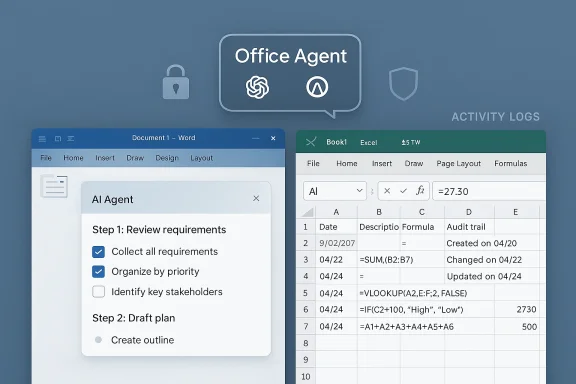This screenshot has width=576, height=384.
Task: Confirm formula with checkmark icon
Action: coord(403,191)
